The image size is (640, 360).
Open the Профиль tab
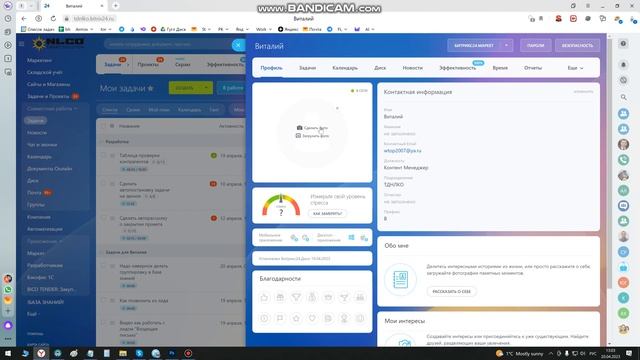click(x=271, y=68)
